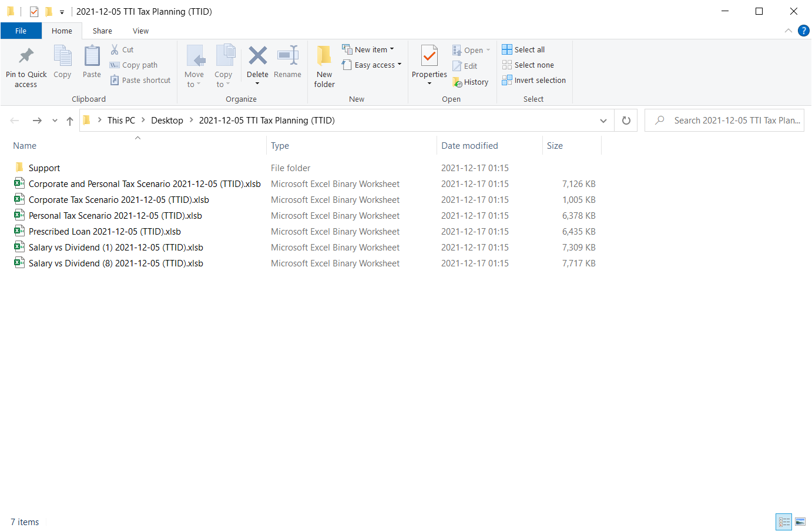Open the Copy to menu
812x531 pixels.
tap(223, 67)
